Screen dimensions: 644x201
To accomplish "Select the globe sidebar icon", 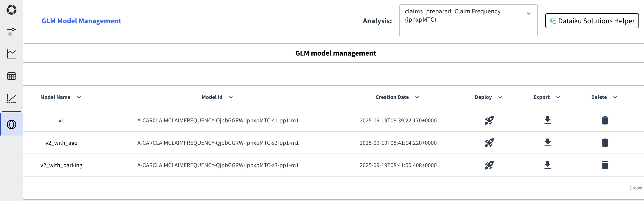I will click(12, 124).
